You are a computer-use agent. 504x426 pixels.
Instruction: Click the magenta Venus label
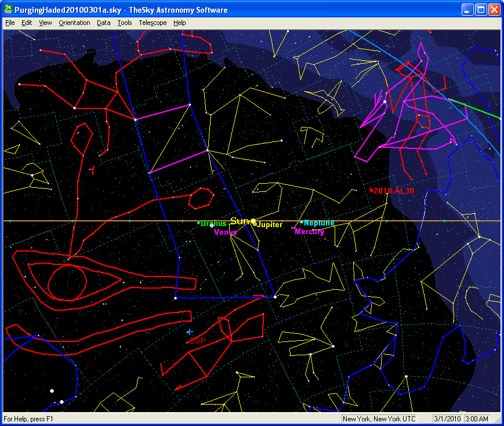[x=225, y=232]
